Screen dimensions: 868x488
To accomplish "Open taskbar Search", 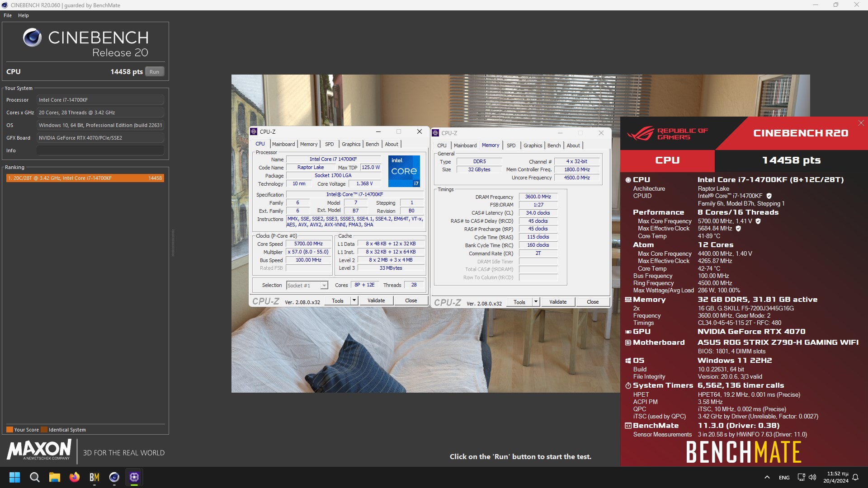I will pyautogui.click(x=34, y=477).
